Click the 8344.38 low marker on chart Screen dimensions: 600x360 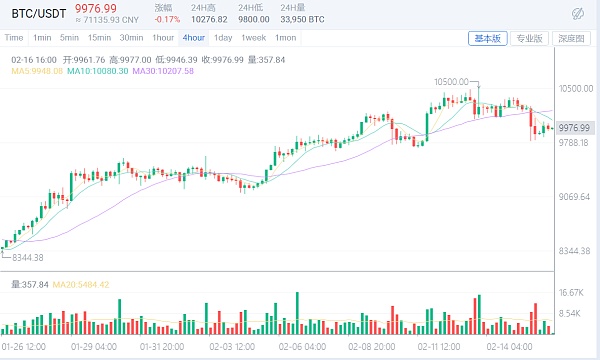click(28, 257)
